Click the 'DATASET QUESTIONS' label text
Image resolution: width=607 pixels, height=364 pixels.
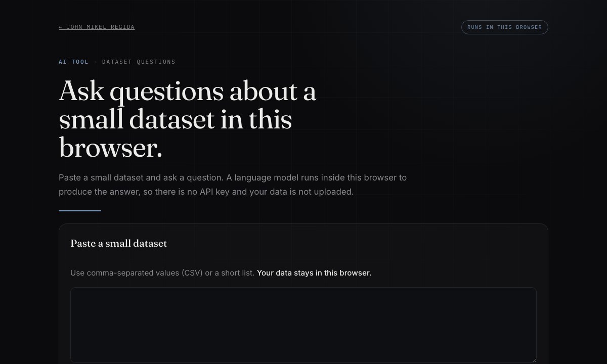coord(139,62)
